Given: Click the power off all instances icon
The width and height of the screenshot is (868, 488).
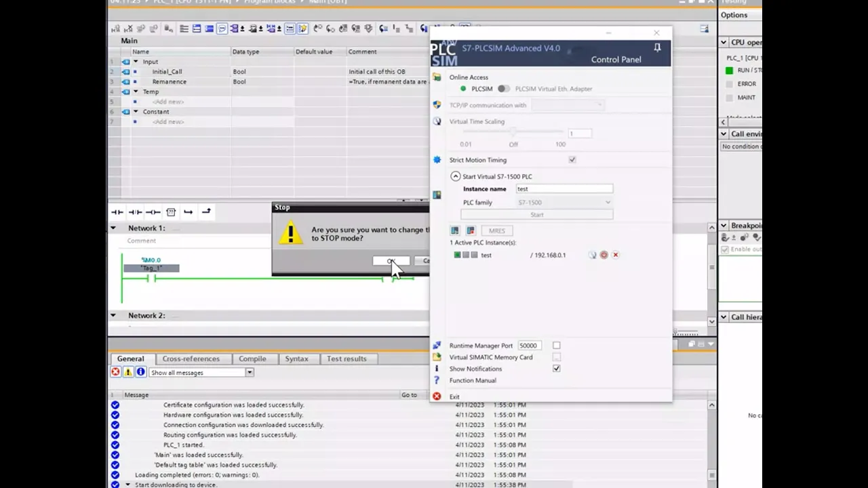Looking at the screenshot, I should pos(471,230).
